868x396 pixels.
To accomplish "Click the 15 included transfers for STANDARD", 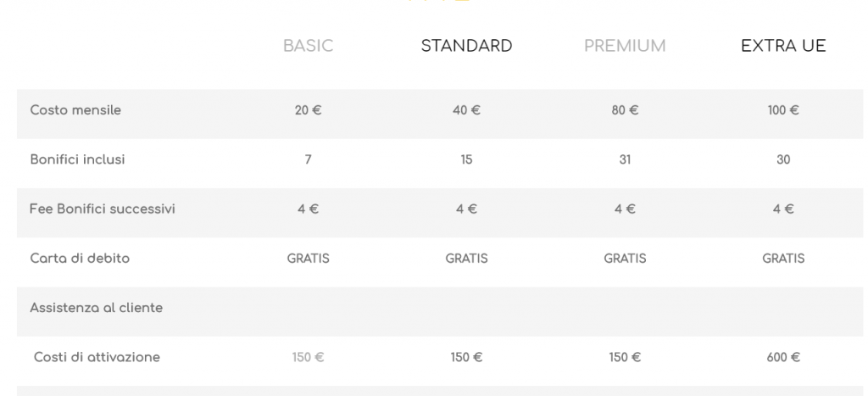I will pos(466,159).
